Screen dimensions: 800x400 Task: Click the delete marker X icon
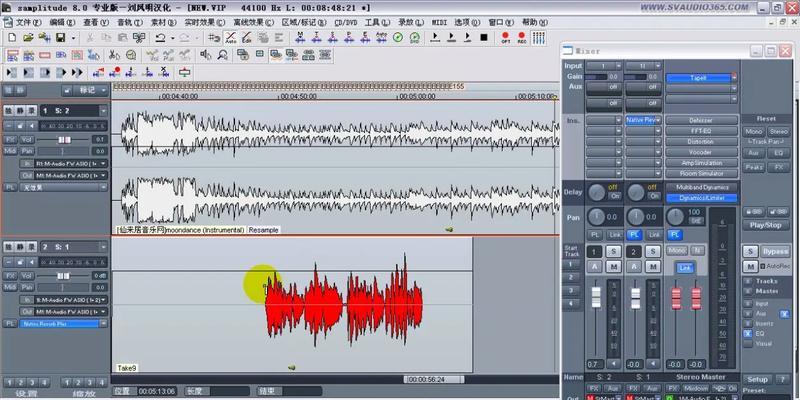[164, 72]
